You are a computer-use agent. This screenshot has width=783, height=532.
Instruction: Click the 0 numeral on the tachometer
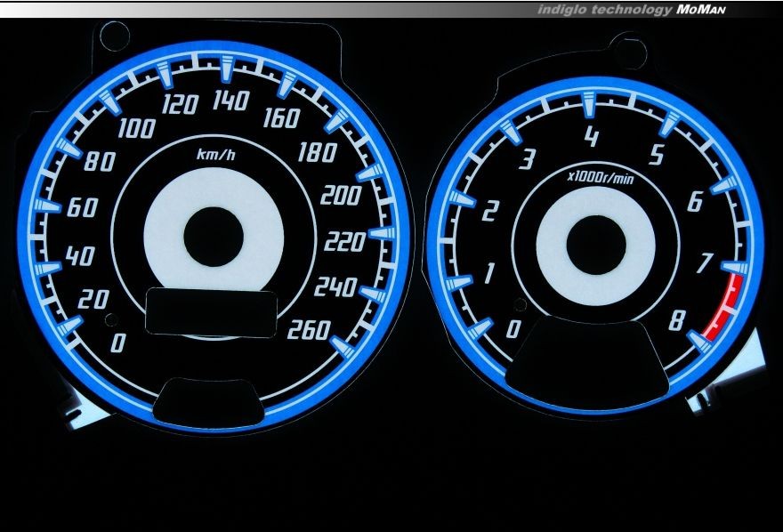[513, 331]
